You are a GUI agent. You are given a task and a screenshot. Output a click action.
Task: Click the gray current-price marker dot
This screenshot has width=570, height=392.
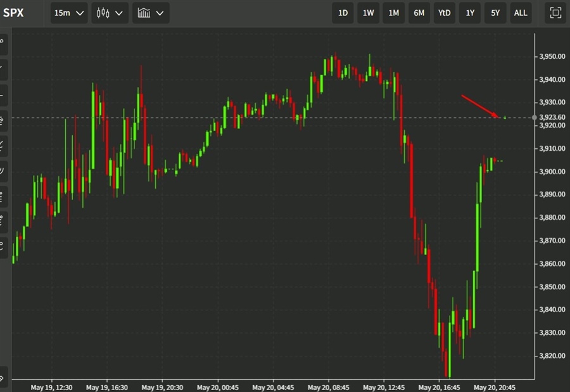(534, 117)
